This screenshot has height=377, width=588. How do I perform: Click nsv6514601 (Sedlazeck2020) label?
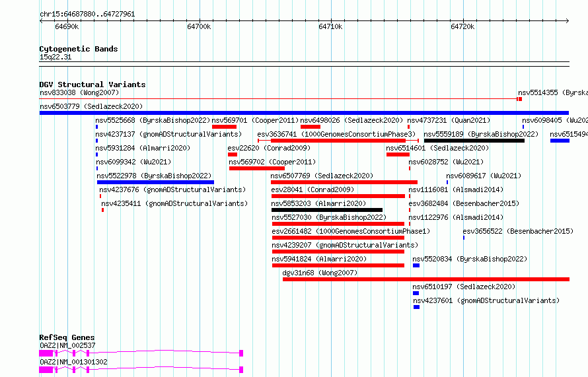[x=437, y=148]
